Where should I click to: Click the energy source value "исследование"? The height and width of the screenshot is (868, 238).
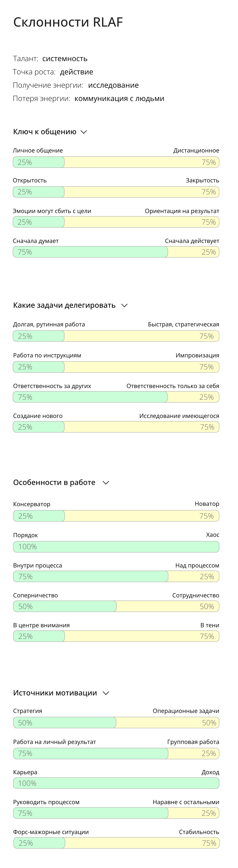pos(113,85)
